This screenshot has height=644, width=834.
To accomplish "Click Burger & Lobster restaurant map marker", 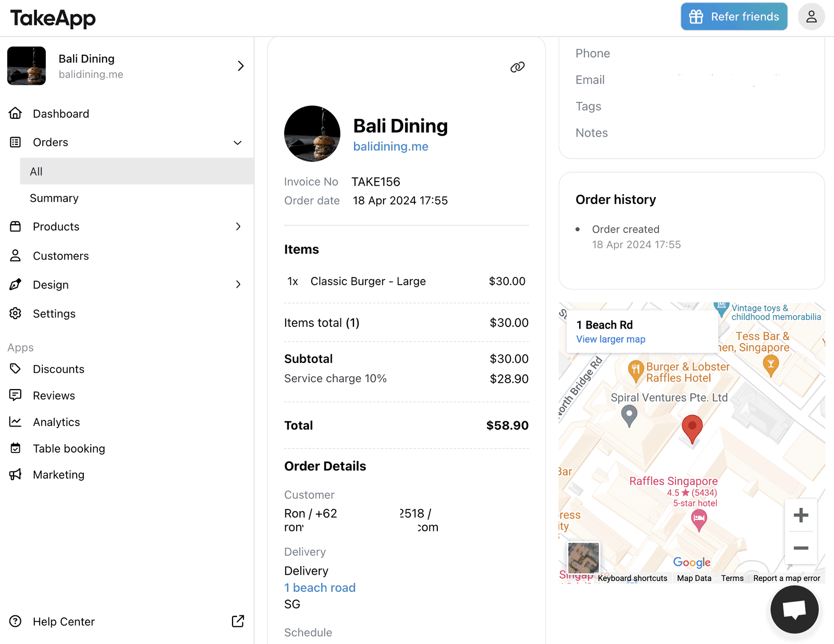I will point(635,371).
